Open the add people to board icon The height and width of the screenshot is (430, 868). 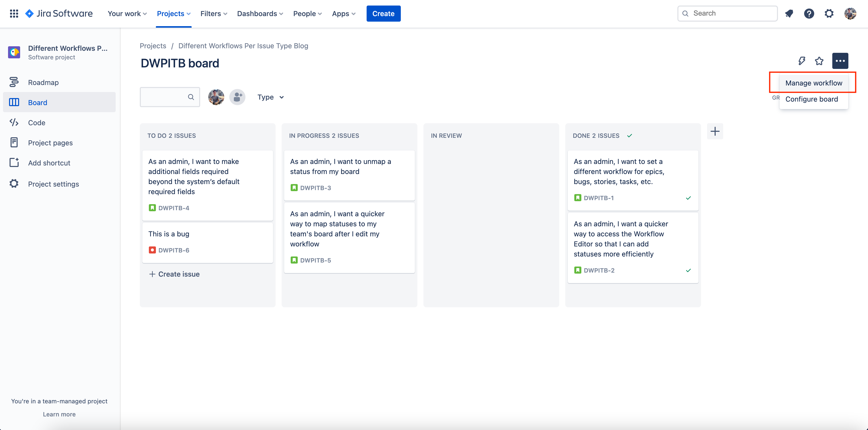[x=237, y=97]
